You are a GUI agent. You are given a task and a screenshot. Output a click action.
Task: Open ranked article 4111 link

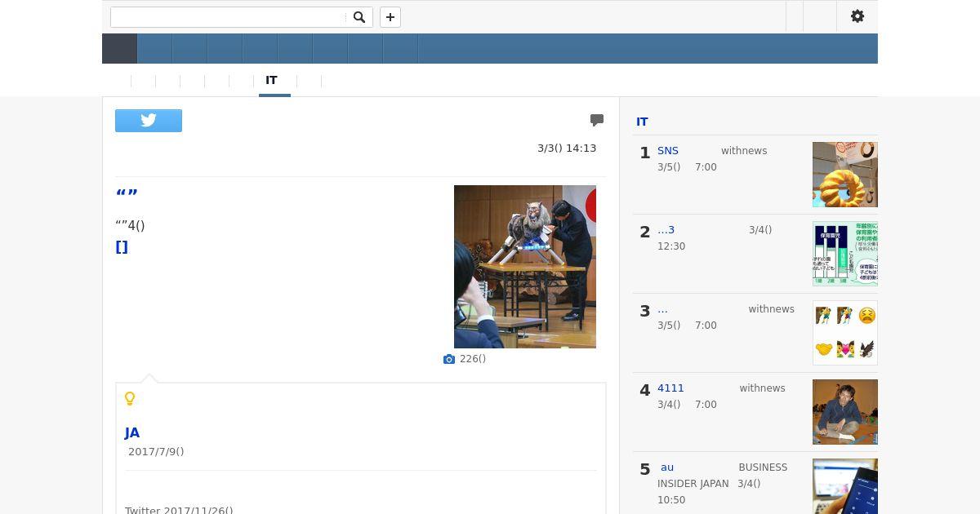[x=670, y=388]
